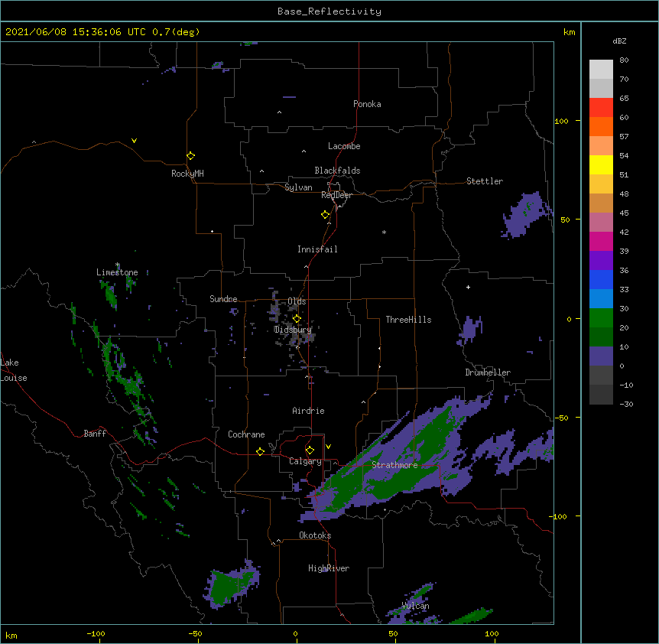Select the RedDeer label
This screenshot has width=659, height=644.
pos(336,195)
